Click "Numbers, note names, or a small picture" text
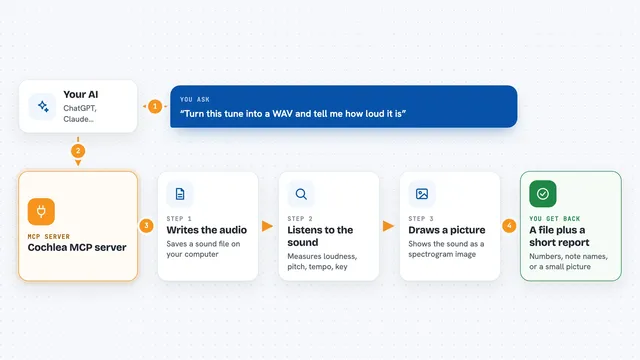 pyautogui.click(x=569, y=261)
